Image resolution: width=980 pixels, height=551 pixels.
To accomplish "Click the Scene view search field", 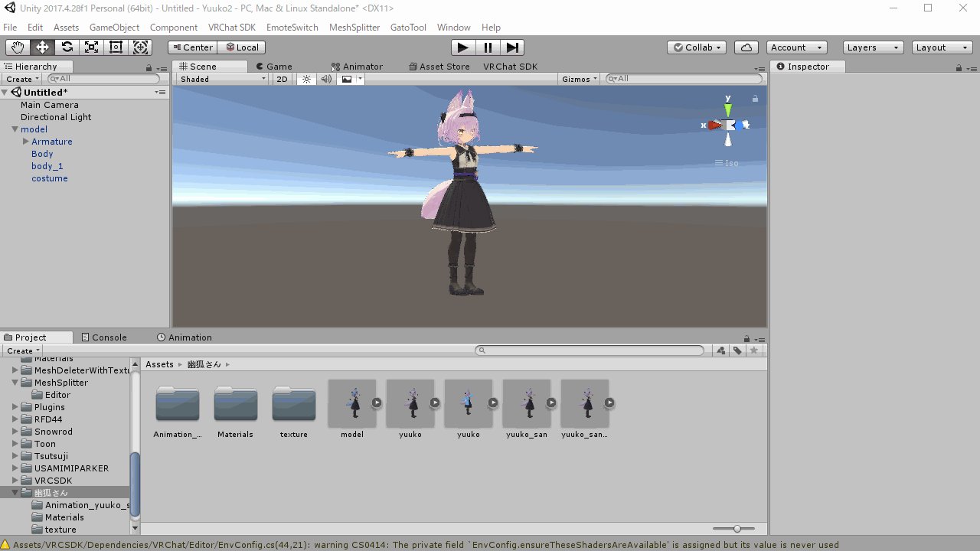I will click(684, 79).
